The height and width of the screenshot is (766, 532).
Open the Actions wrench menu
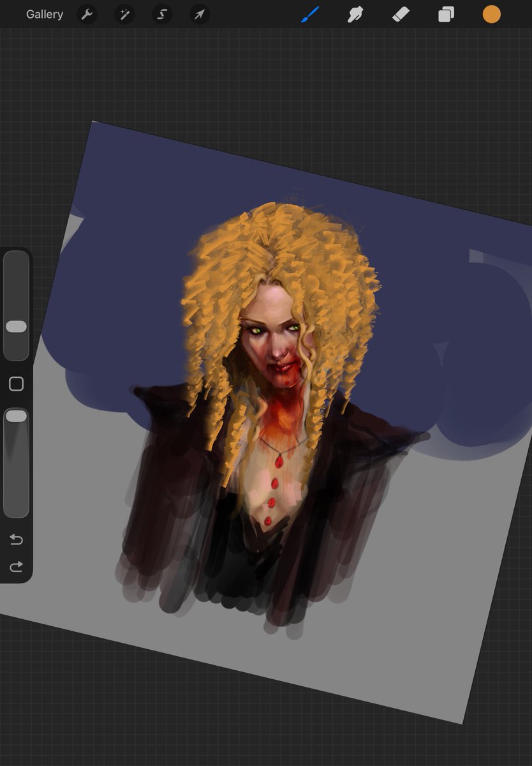tap(87, 14)
